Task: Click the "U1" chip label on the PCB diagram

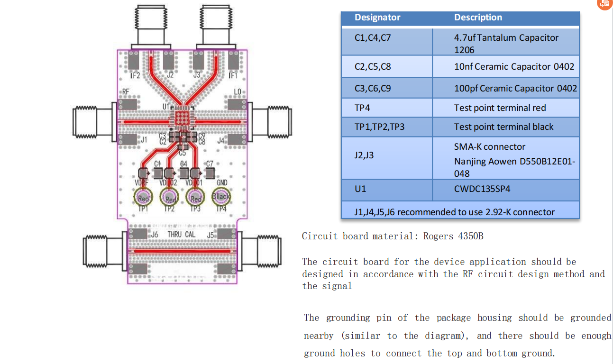Action: 166,107
